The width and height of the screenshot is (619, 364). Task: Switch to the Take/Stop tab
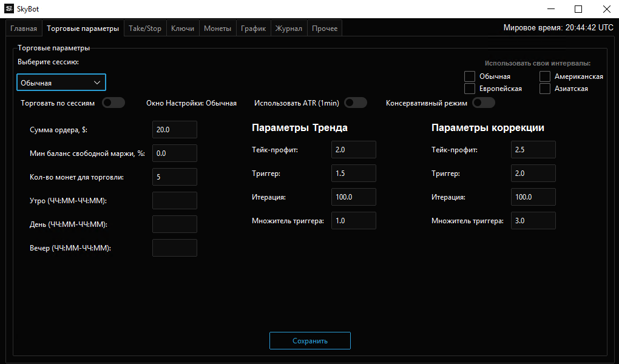coord(145,29)
